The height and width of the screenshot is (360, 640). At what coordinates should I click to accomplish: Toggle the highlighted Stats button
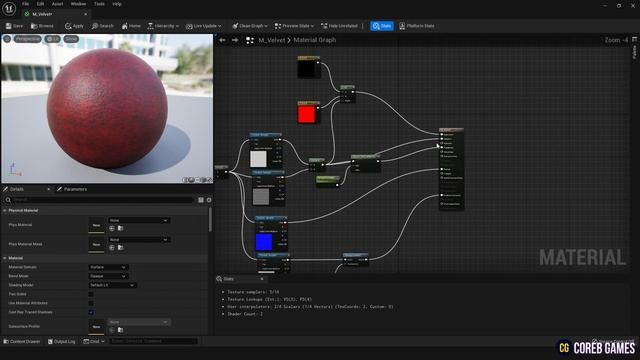tap(382, 26)
